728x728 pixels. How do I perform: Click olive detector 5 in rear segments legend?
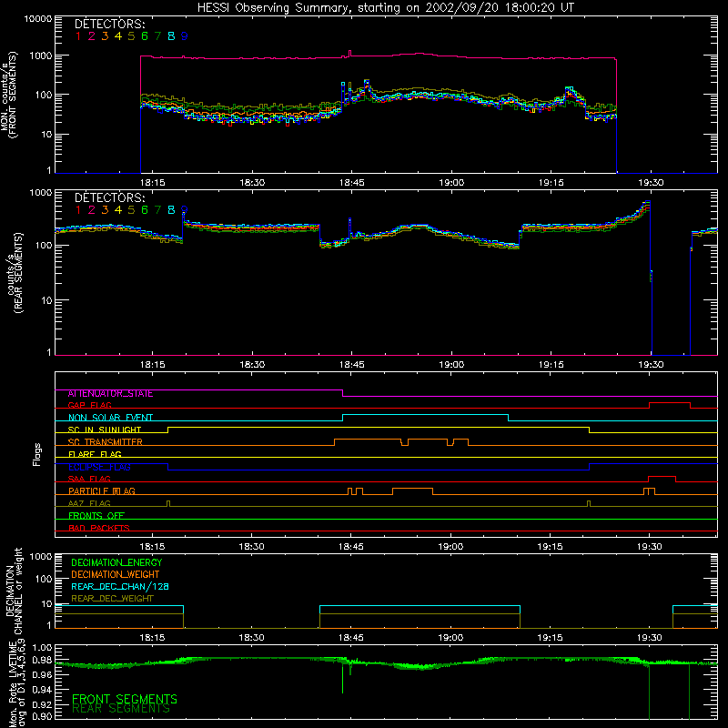pos(131,210)
